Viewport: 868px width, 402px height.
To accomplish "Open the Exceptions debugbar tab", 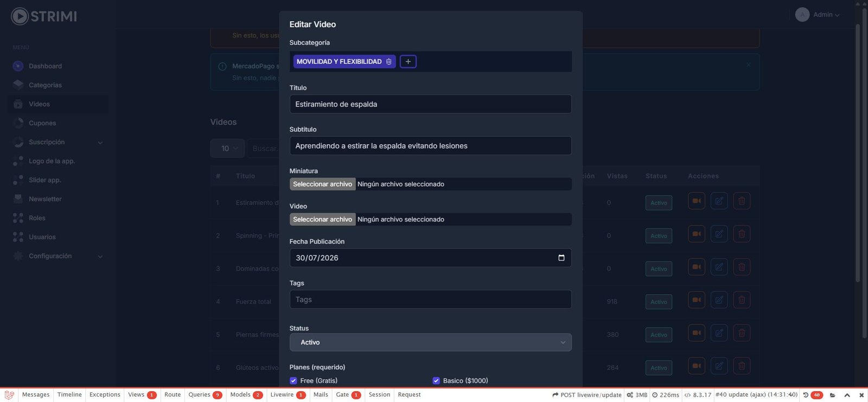I will click(105, 395).
